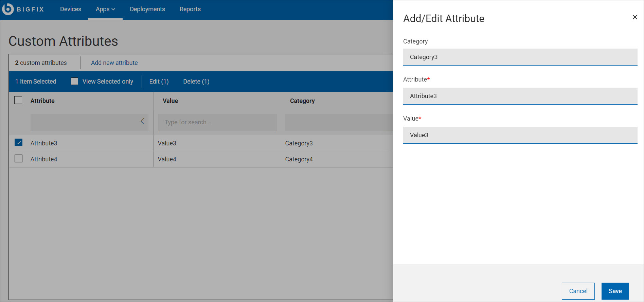Check the select-all header checkbox
The height and width of the screenshot is (302, 644).
[x=18, y=100]
